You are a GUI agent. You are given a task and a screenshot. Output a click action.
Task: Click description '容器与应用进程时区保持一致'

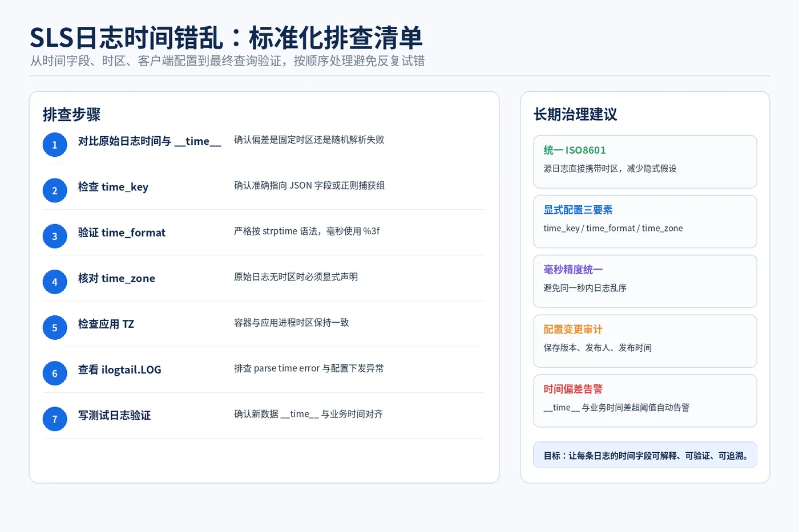pyautogui.click(x=291, y=323)
